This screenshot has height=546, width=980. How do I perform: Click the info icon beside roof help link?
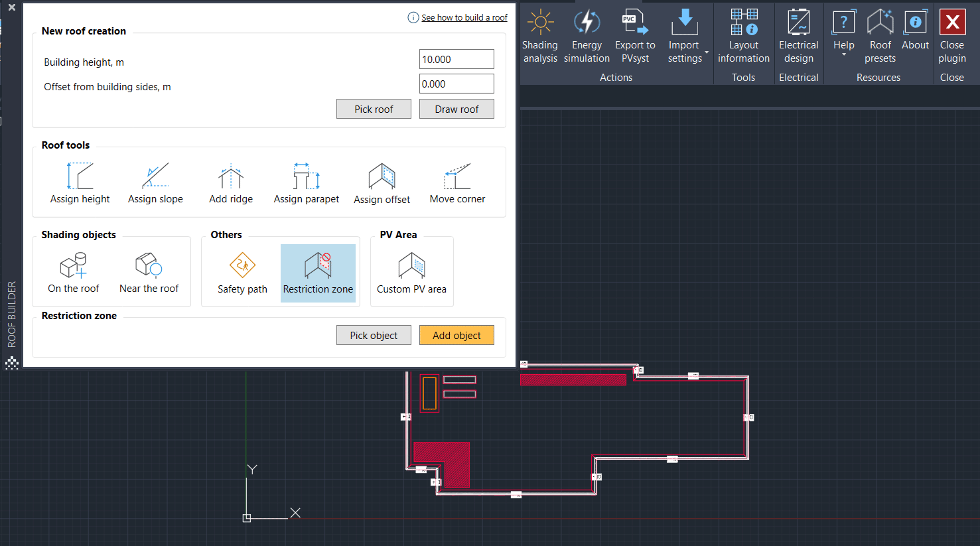click(x=413, y=18)
